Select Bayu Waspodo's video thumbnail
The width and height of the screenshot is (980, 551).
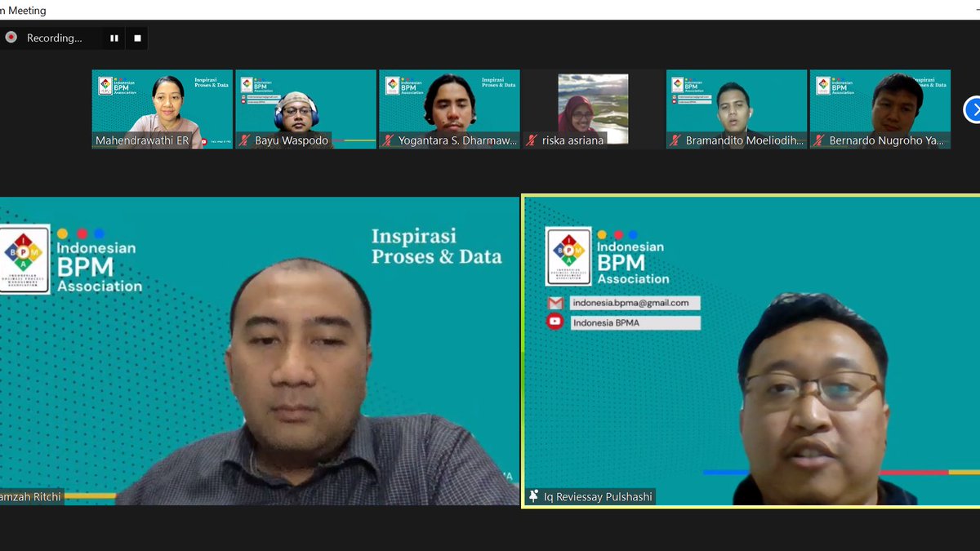pos(305,109)
